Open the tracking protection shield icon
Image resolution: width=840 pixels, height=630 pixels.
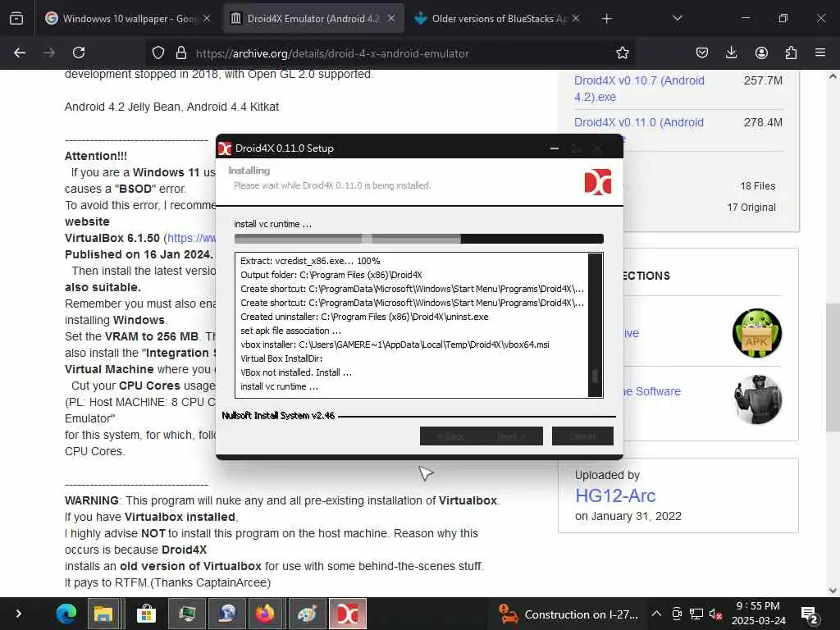(x=158, y=52)
